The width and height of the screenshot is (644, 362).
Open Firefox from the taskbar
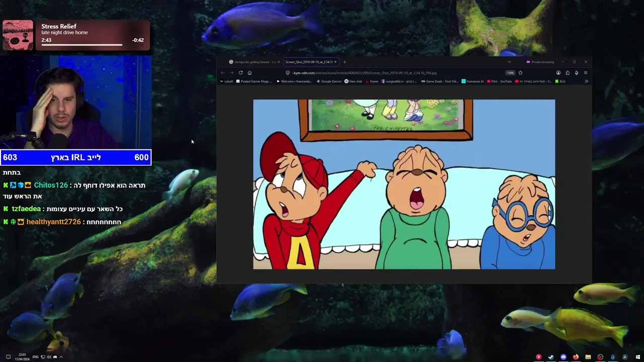[x=576, y=357]
